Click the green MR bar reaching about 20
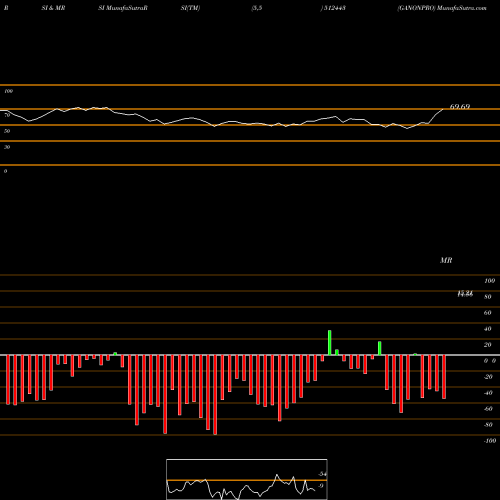The image size is (500, 500). tap(379, 348)
